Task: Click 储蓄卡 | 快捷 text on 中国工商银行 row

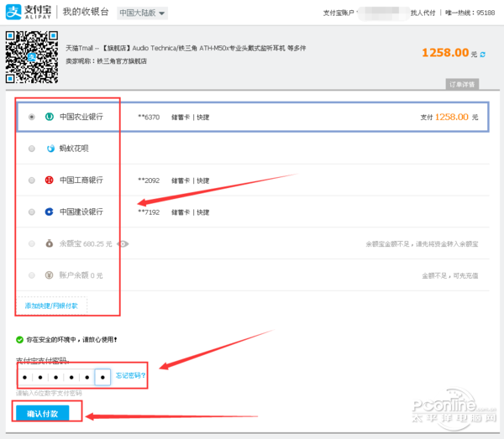Action: click(x=191, y=180)
